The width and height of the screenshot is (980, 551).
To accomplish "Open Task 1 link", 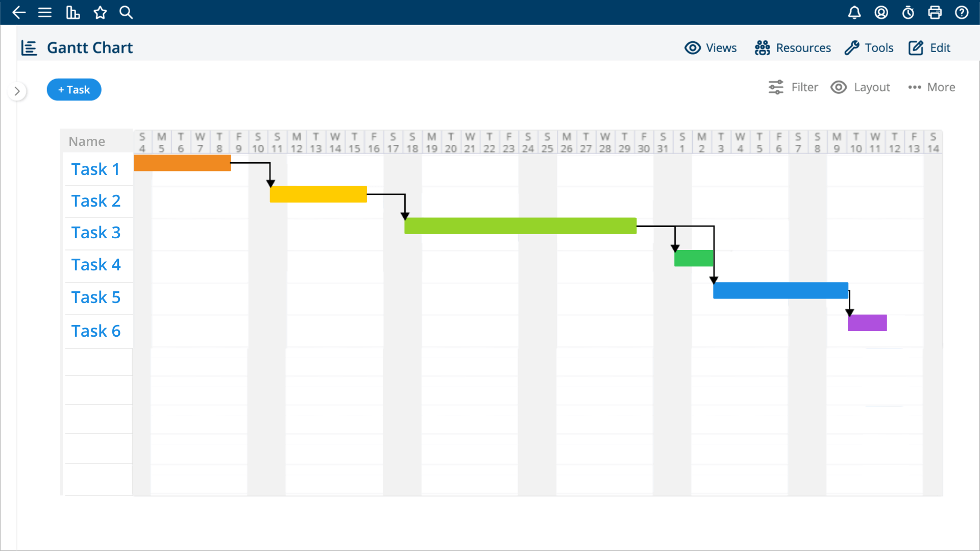I will point(95,169).
